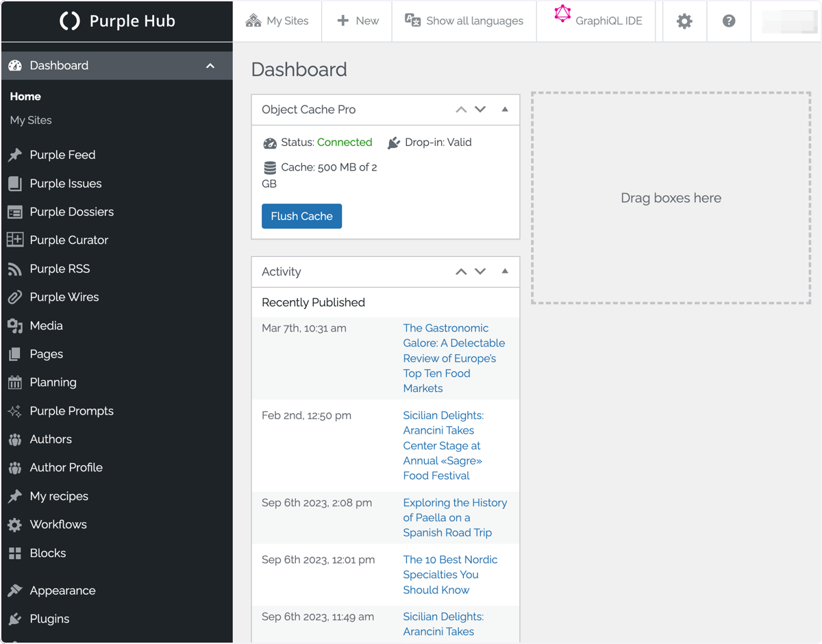This screenshot has width=822, height=644.
Task: Toggle the Activity panel triangle
Action: click(x=505, y=271)
